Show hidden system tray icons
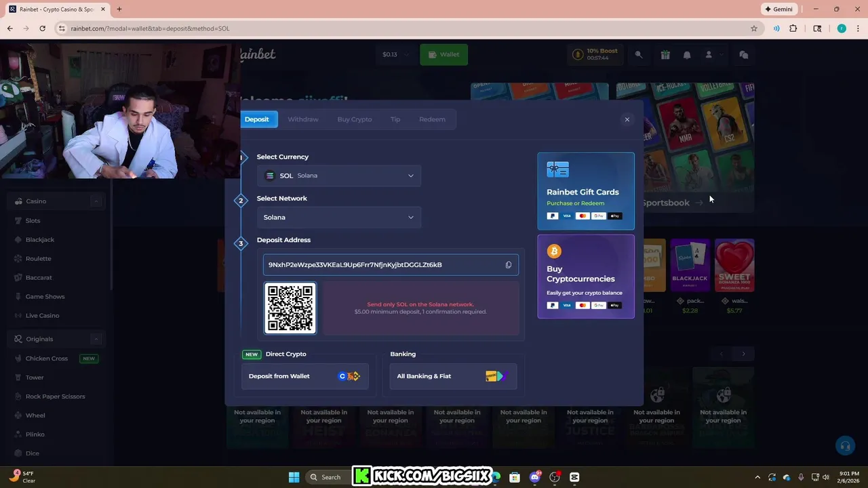The width and height of the screenshot is (868, 488). click(757, 477)
